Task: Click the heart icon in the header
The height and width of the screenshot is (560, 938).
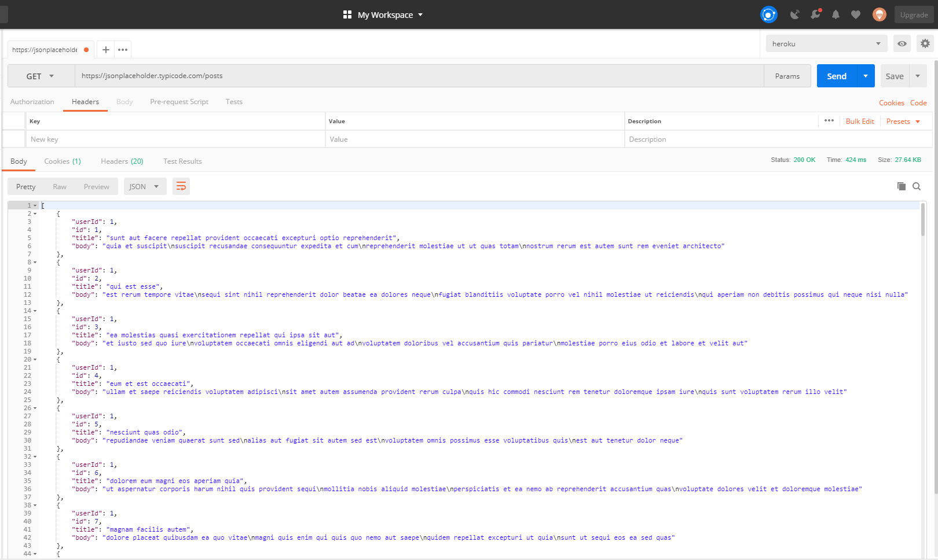Action: pos(856,14)
